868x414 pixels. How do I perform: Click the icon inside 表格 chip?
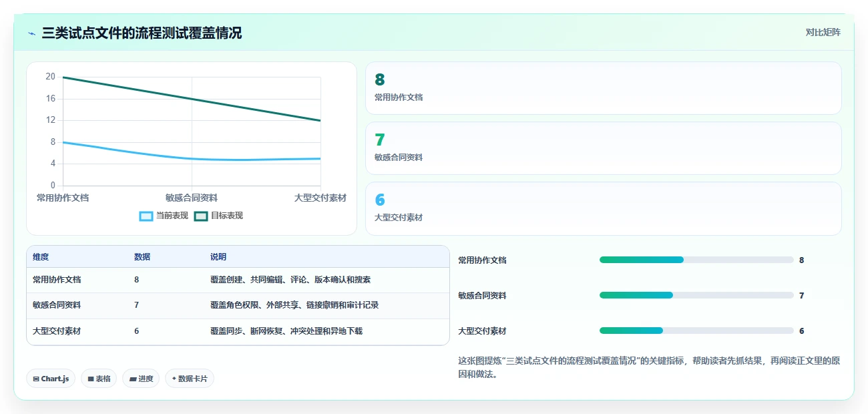tap(90, 379)
